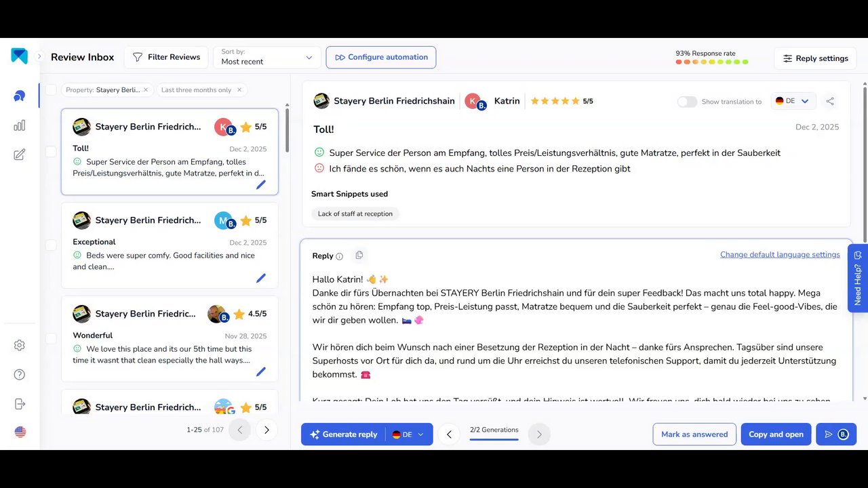Click logout icon in sidebar

click(x=19, y=404)
